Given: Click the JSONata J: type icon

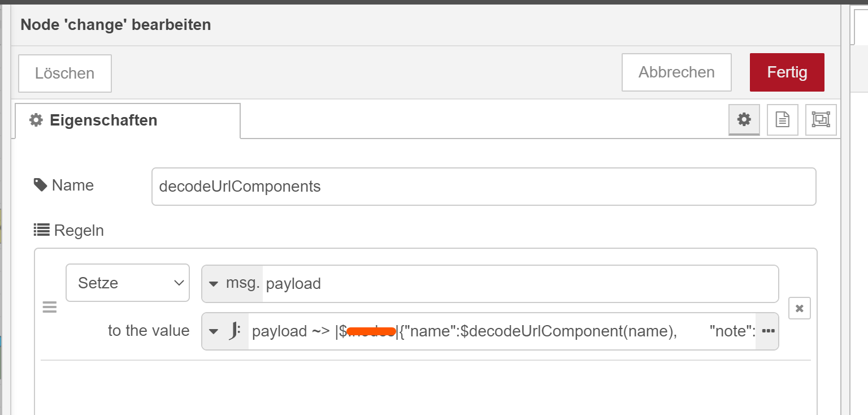Looking at the screenshot, I should (x=236, y=331).
